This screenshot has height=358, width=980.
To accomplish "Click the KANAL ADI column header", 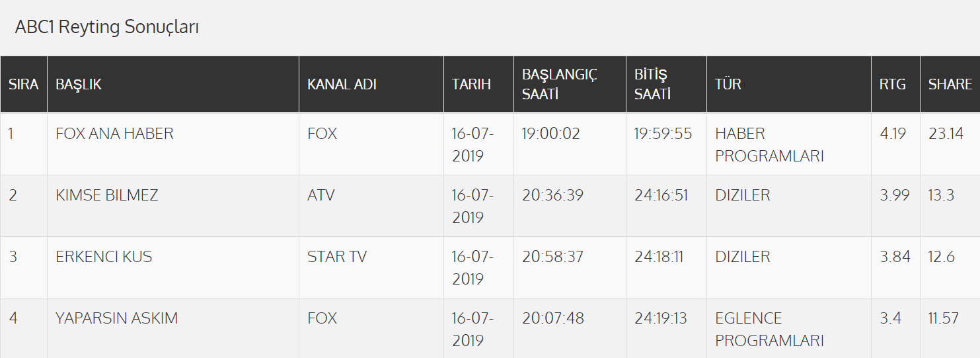I will (x=342, y=85).
